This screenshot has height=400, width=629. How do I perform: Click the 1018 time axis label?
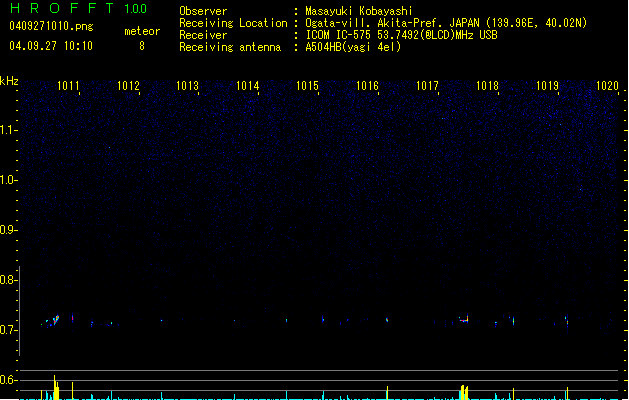(487, 86)
